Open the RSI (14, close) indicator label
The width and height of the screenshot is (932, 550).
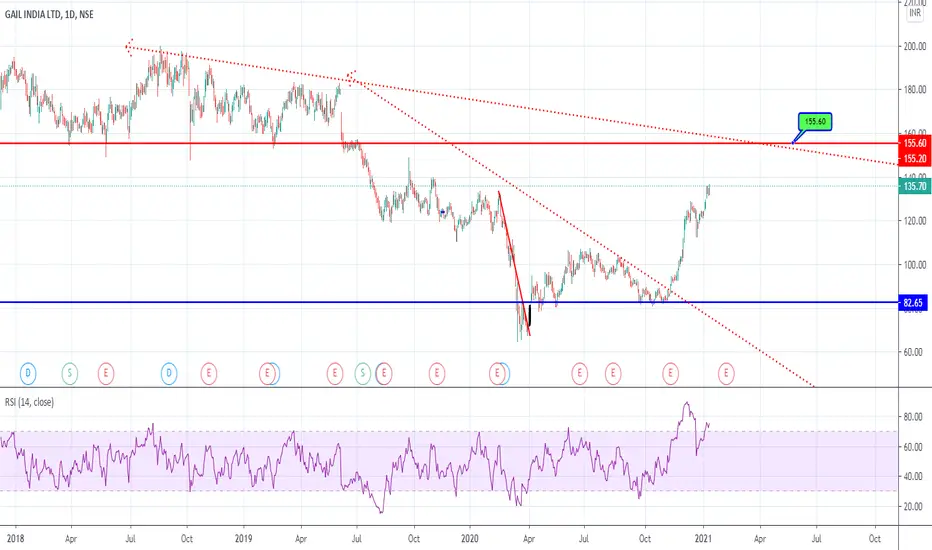(x=29, y=403)
